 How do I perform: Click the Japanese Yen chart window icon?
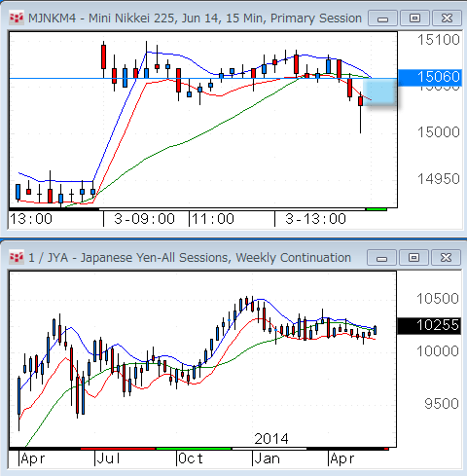17,257
